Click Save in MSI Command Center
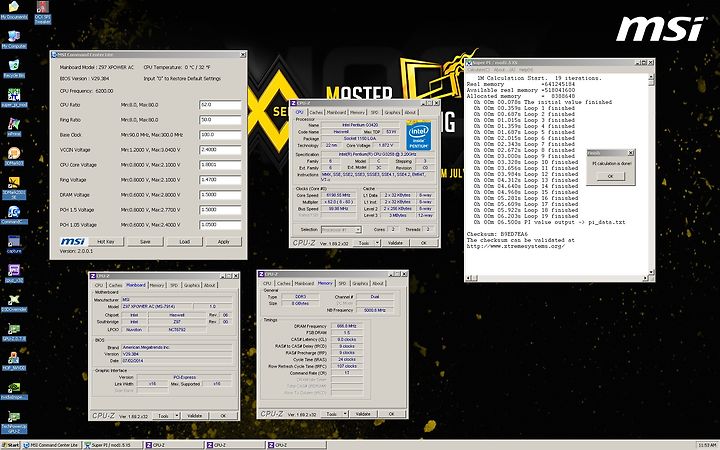The width and height of the screenshot is (720, 450). pos(145,242)
